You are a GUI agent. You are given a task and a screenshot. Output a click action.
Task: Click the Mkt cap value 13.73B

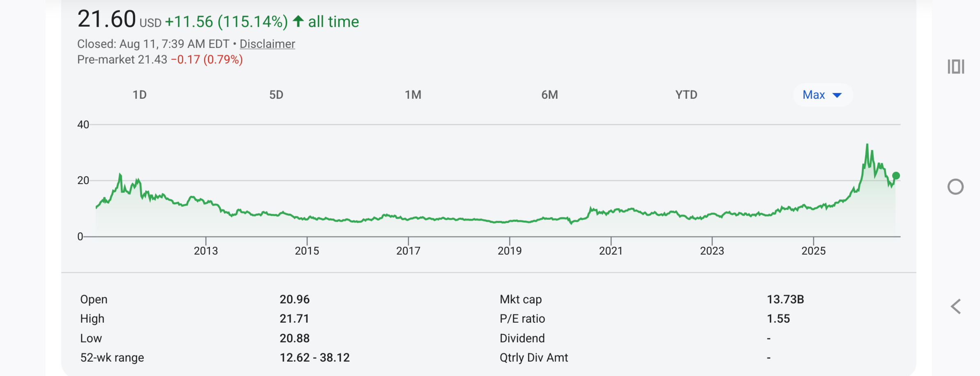785,299
